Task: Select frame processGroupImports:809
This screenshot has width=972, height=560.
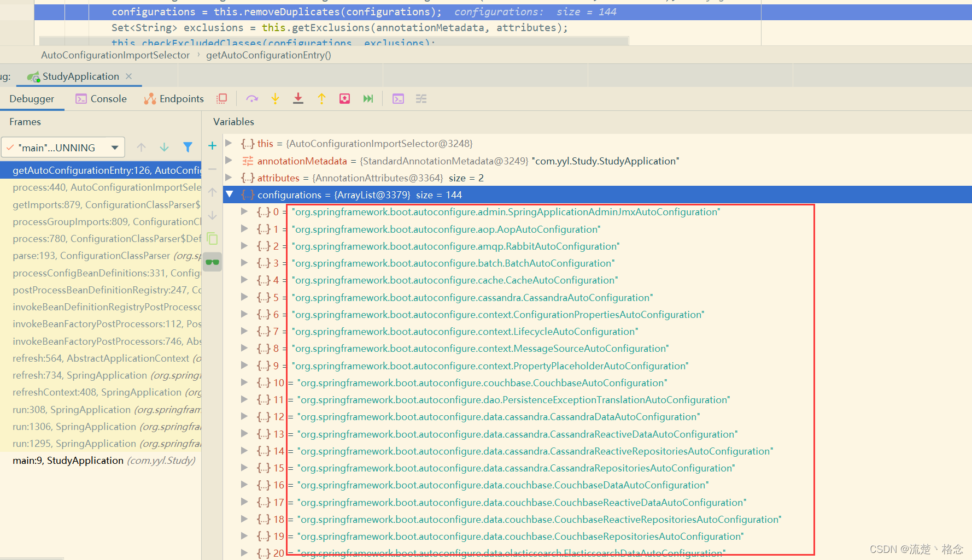Action: (101, 222)
